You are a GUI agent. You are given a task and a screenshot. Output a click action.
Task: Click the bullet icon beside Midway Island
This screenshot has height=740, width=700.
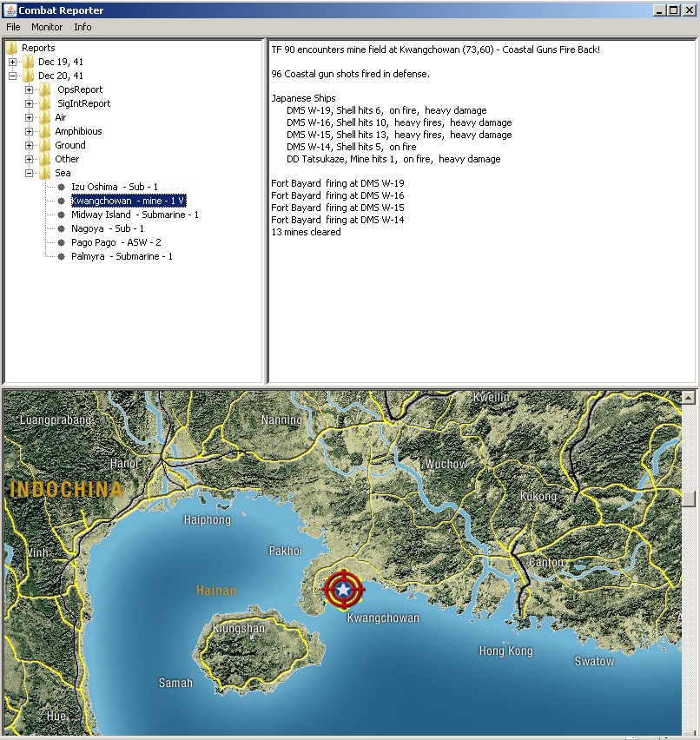pos(61,215)
